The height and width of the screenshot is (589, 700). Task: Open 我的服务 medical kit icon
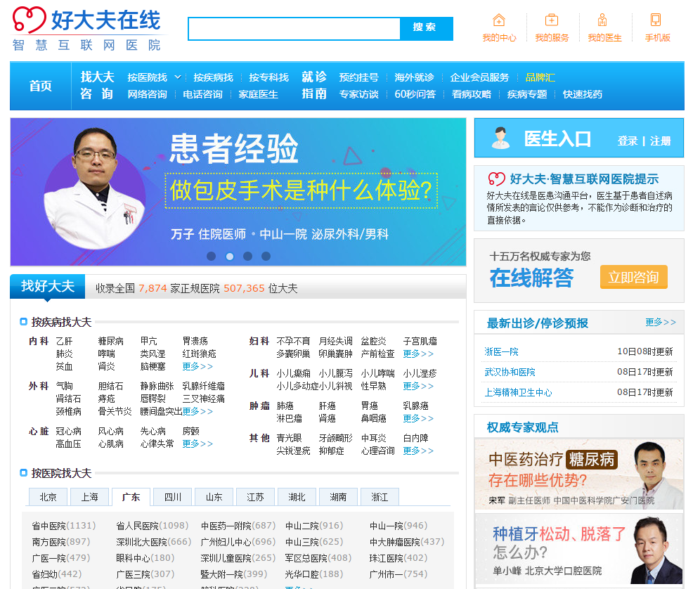(552, 20)
